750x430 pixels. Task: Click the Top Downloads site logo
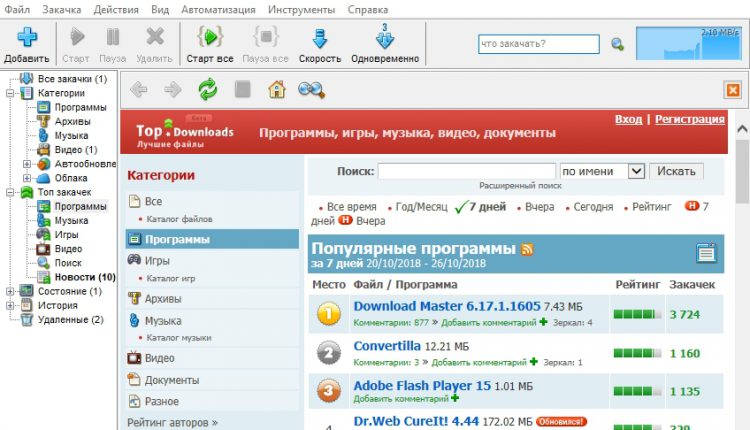[x=185, y=132]
